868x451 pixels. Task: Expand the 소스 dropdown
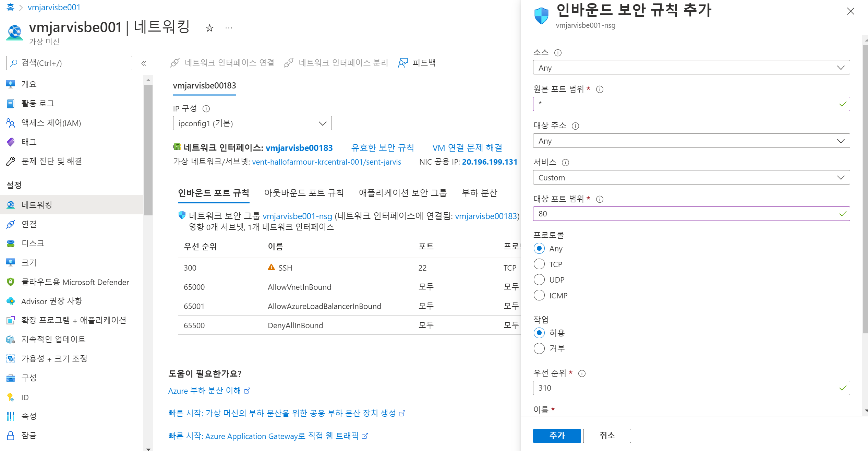[x=691, y=68]
